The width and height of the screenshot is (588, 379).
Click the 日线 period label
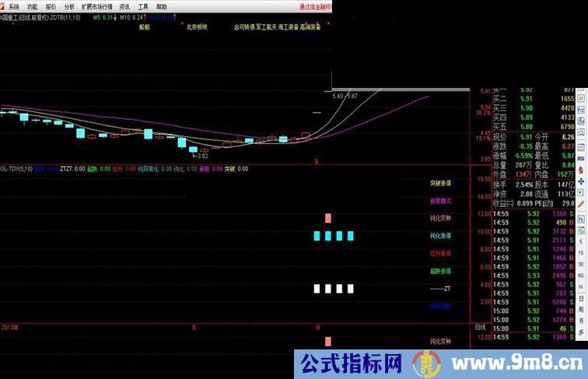pyautogui.click(x=480, y=328)
